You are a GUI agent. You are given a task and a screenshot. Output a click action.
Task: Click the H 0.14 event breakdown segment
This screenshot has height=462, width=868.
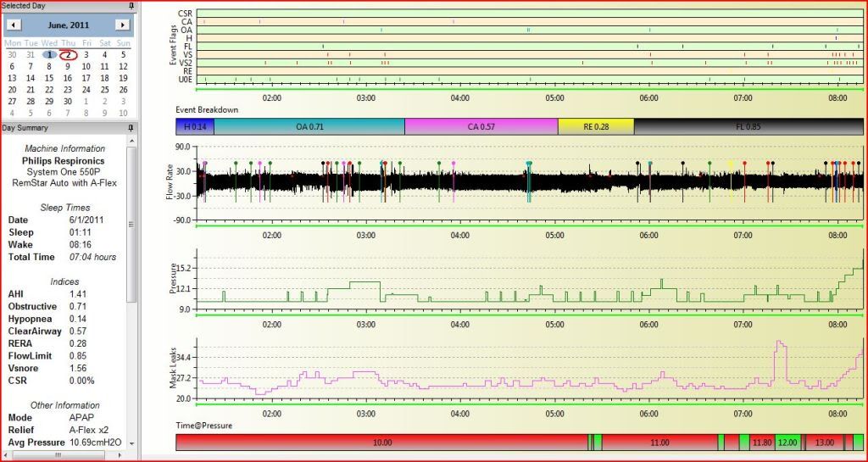pyautogui.click(x=195, y=126)
